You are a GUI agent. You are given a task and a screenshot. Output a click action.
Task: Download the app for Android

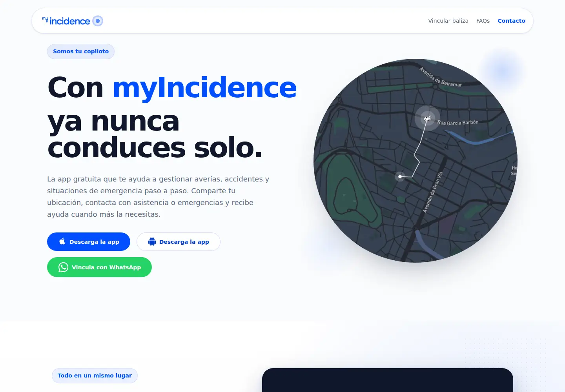[x=179, y=242]
